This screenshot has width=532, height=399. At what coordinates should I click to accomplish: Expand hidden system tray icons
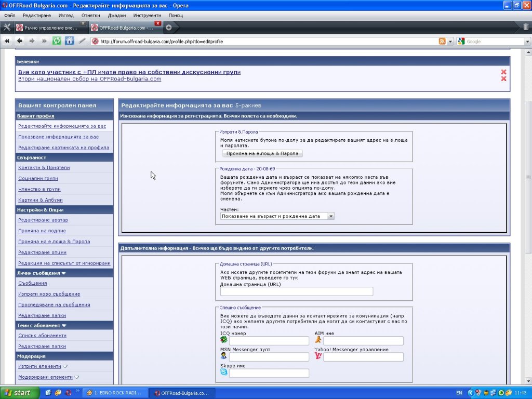coord(470,393)
